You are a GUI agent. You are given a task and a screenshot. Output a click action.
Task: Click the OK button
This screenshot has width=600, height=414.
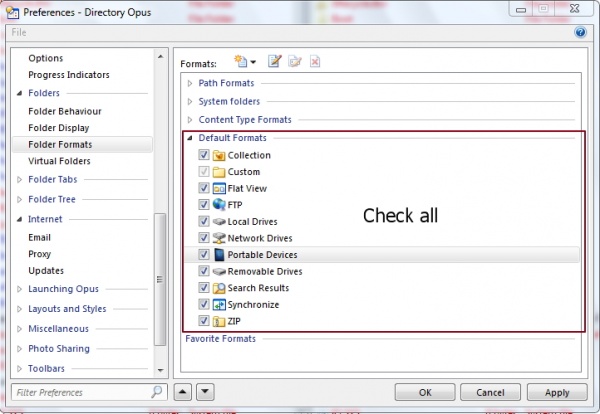(425, 392)
